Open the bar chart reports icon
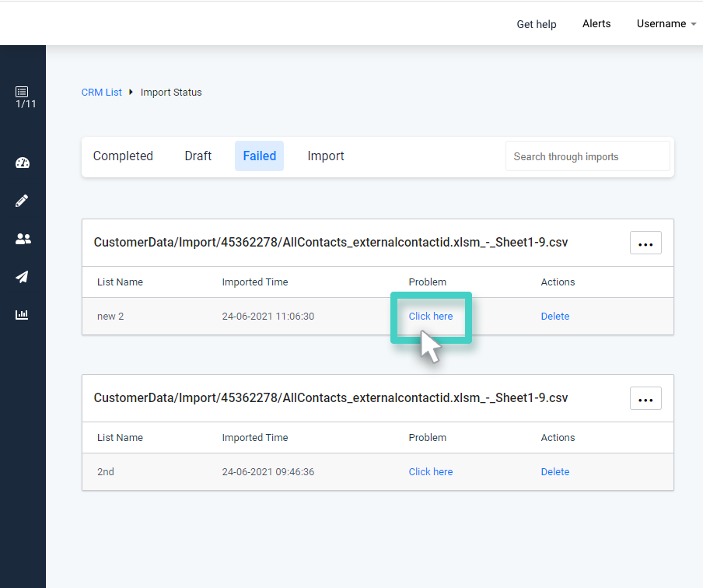 tap(22, 314)
